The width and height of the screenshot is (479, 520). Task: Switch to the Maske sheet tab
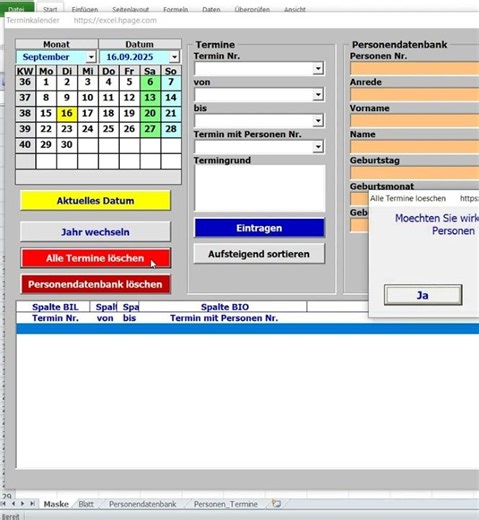[x=56, y=504]
